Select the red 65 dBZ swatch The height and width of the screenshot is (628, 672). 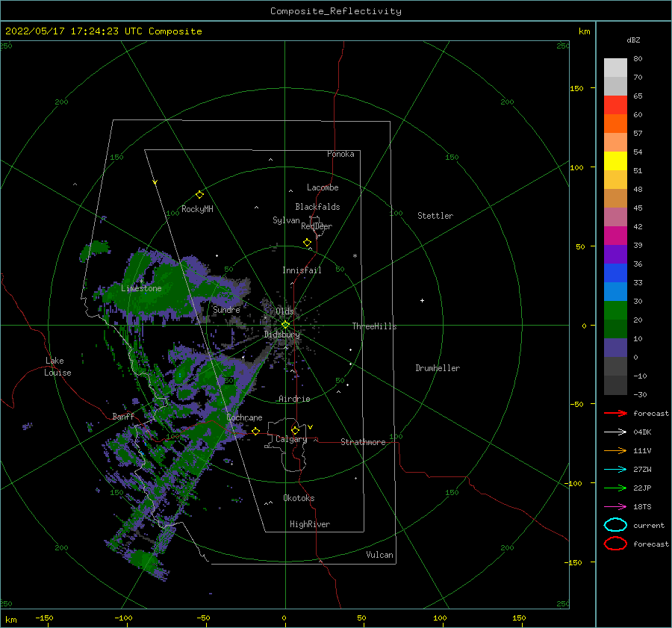click(x=615, y=105)
